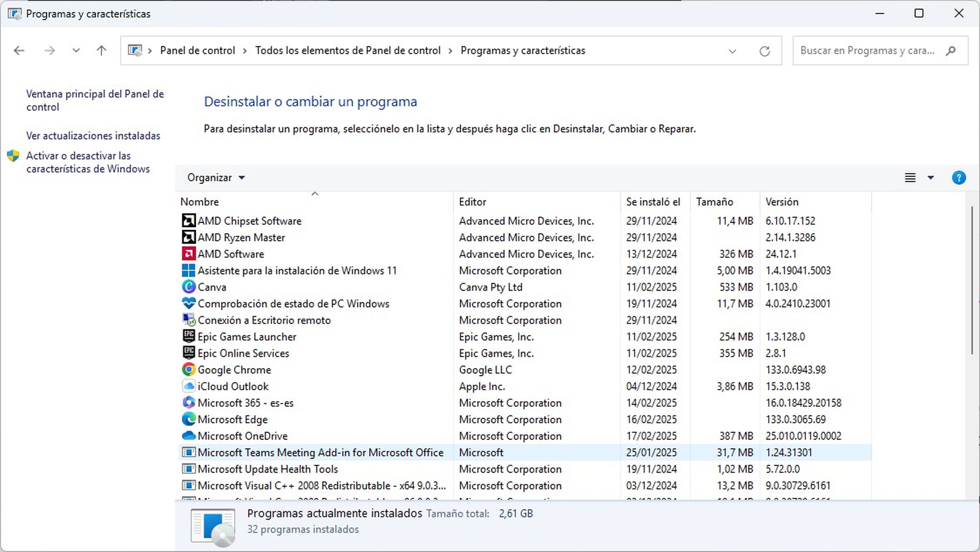Select Google LLC editor cell
This screenshot has width=980, height=552.
(485, 370)
